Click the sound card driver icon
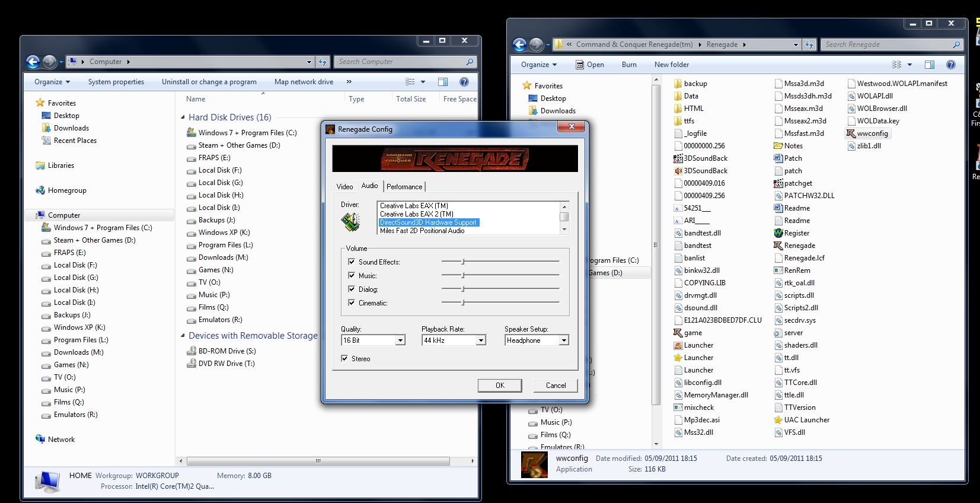This screenshot has width=980, height=503. point(350,222)
